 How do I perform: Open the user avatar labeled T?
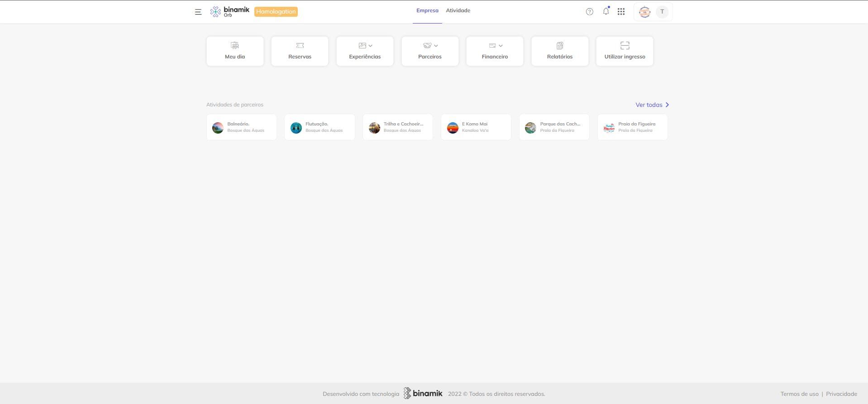tap(662, 12)
